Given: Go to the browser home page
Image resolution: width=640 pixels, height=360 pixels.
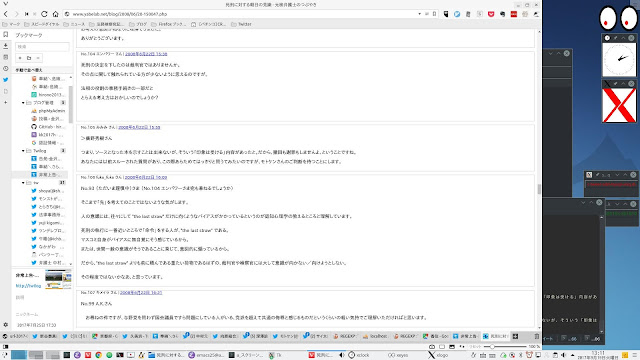Looking at the screenshot, I should (56, 14).
